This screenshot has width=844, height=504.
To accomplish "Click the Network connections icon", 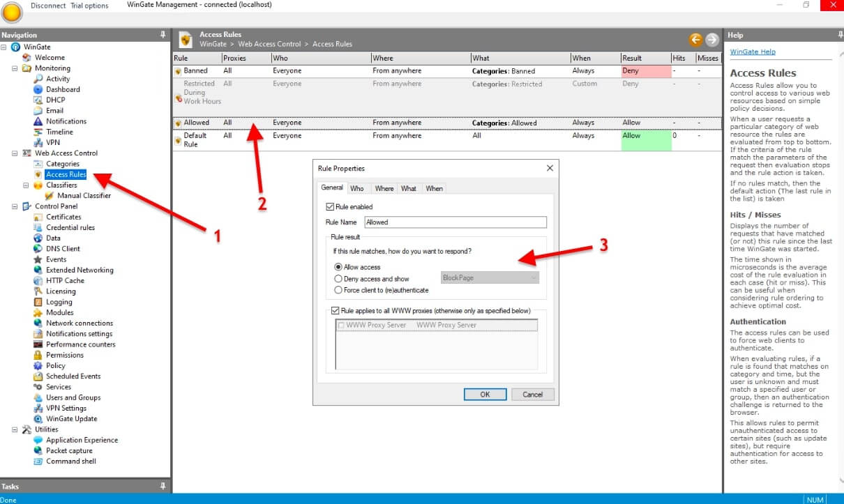I will pos(38,323).
